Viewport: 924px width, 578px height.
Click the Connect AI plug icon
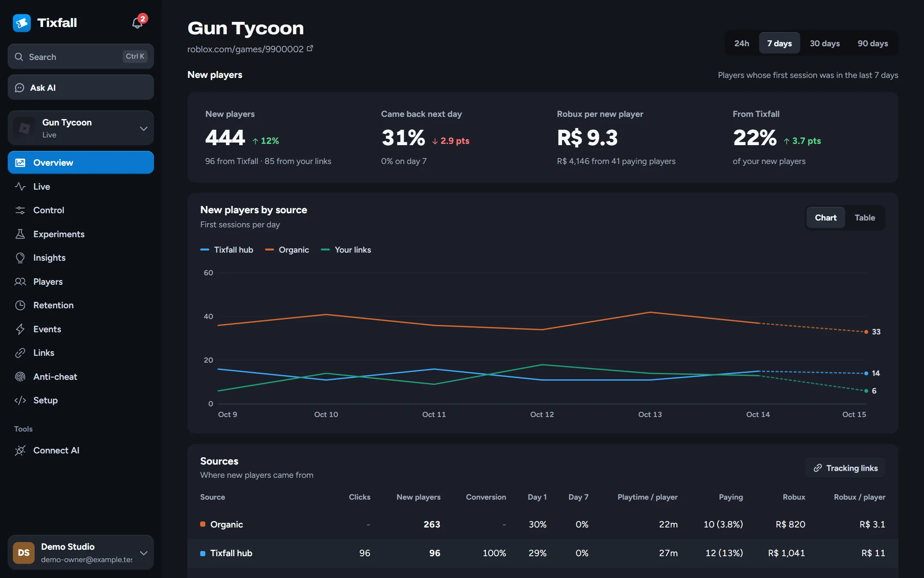click(x=20, y=450)
